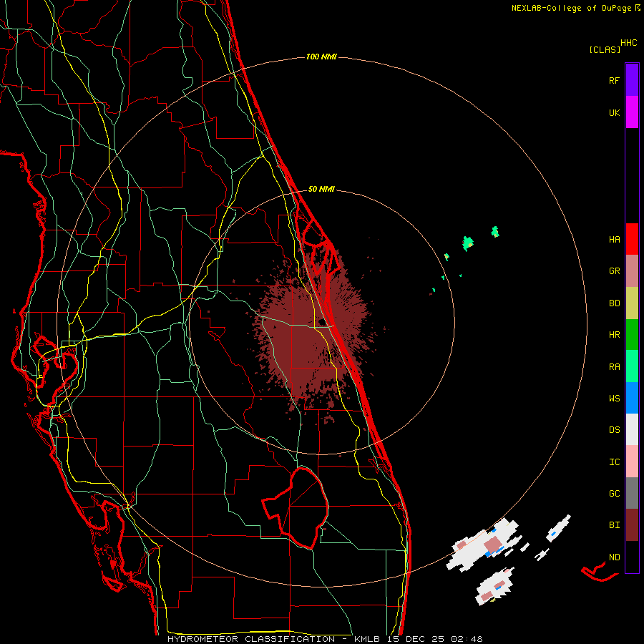Pick the HR green legend block
The width and height of the screenshot is (644, 644).
tap(632, 335)
